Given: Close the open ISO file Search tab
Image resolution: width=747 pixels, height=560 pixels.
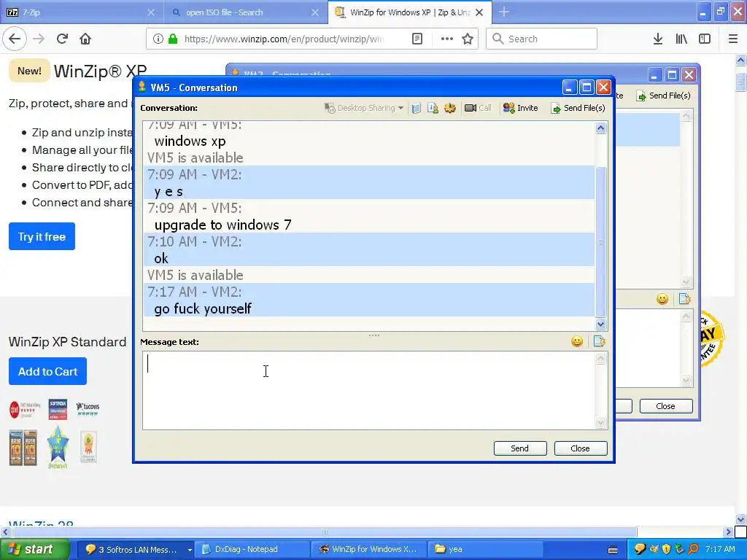Looking at the screenshot, I should tap(315, 12).
